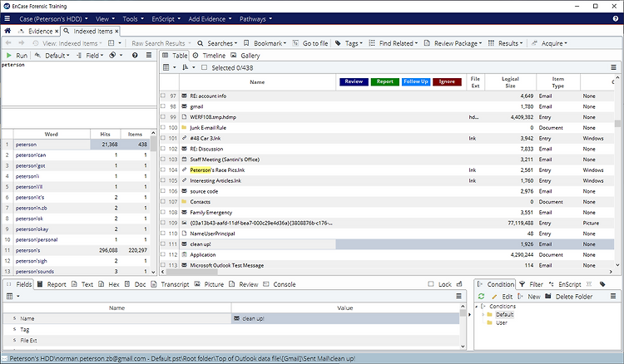Click the Refresh conditions icon
The width and height of the screenshot is (624, 364).
coord(481,297)
